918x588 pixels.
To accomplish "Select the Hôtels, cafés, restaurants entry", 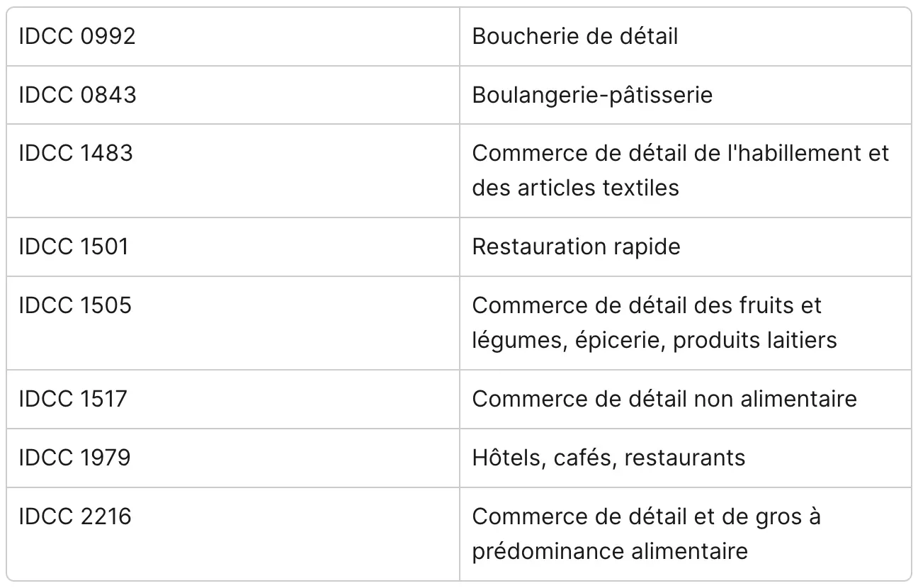I will pyautogui.click(x=608, y=458).
